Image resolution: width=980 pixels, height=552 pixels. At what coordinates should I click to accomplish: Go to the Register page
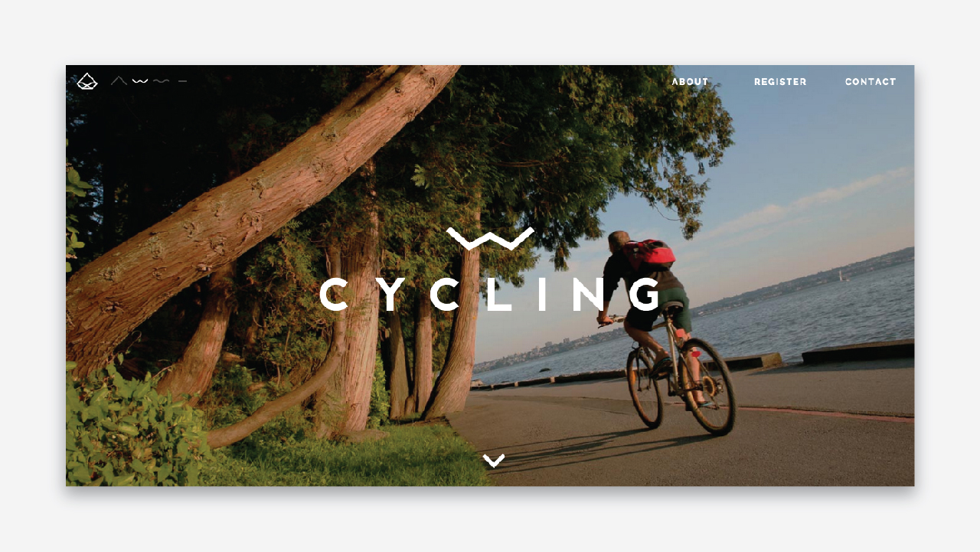tap(780, 82)
